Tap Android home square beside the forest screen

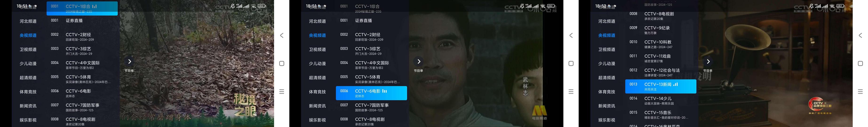pos(282,63)
